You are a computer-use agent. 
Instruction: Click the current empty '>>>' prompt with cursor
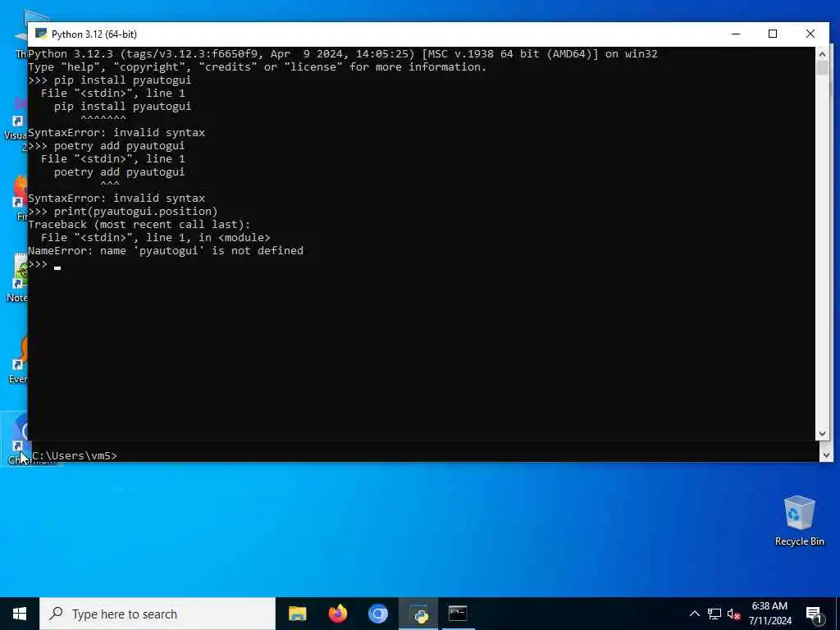(x=44, y=264)
